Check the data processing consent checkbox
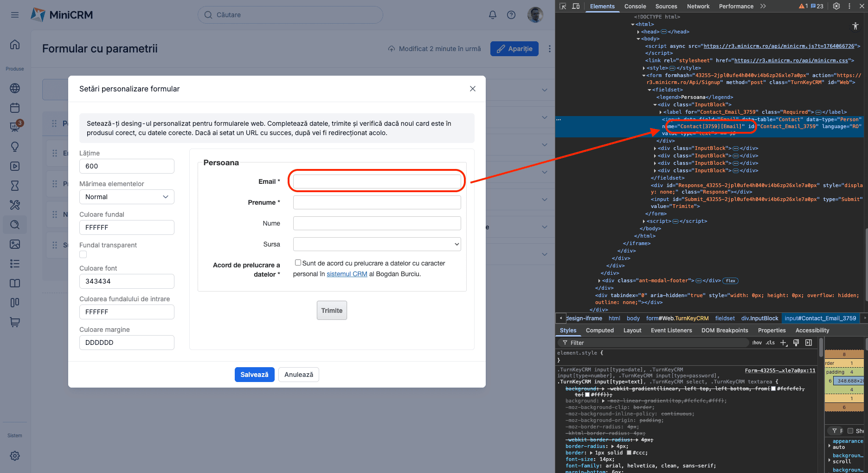 point(298,263)
